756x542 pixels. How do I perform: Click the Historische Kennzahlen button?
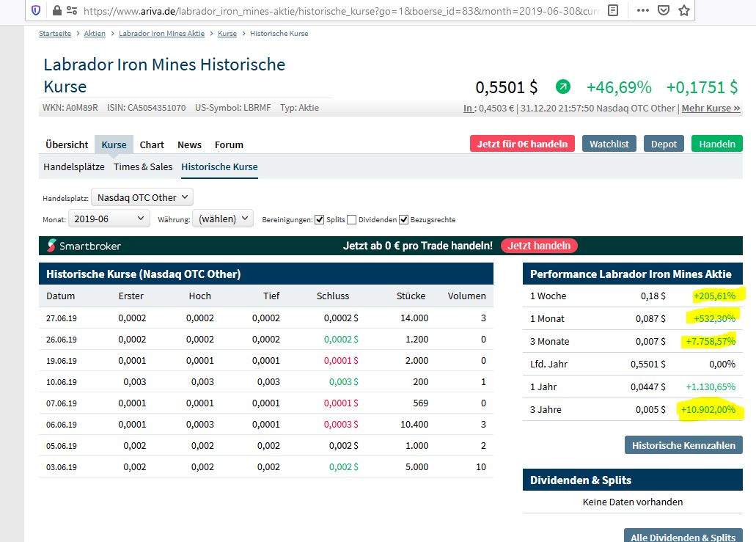click(x=683, y=444)
